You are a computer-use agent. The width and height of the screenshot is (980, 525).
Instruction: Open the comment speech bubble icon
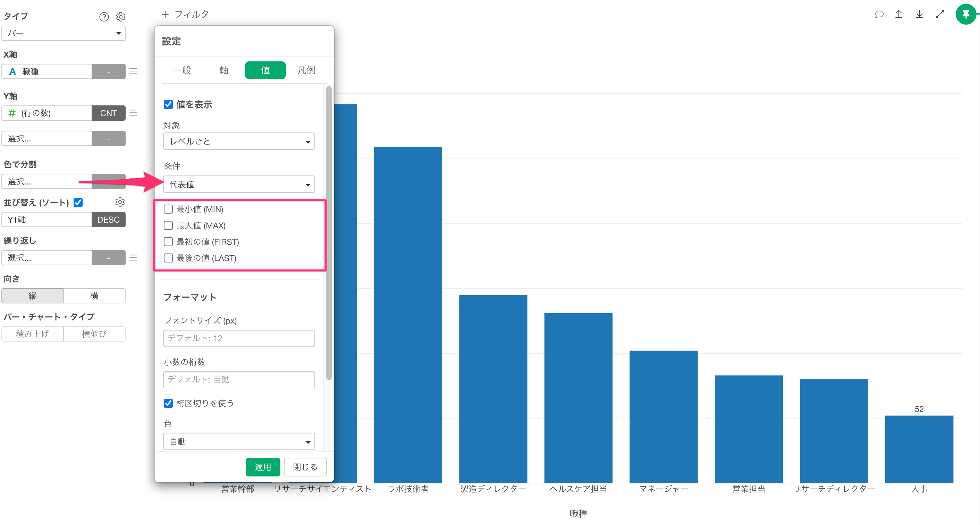tap(879, 15)
